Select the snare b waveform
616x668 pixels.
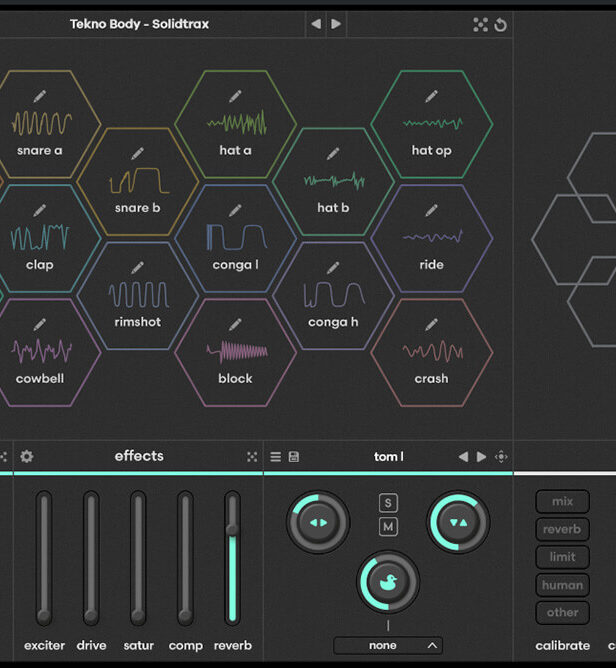139,181
